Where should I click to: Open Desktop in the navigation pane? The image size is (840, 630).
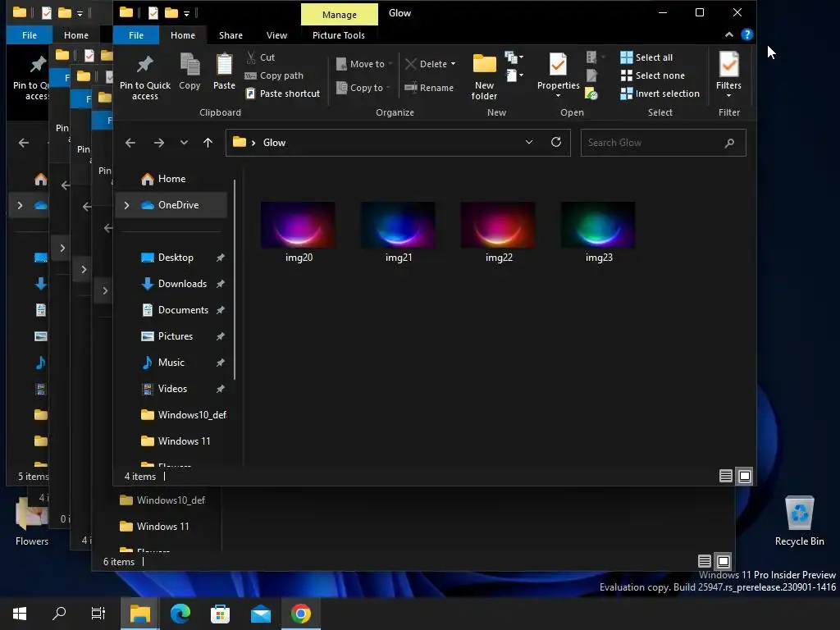coord(167,258)
